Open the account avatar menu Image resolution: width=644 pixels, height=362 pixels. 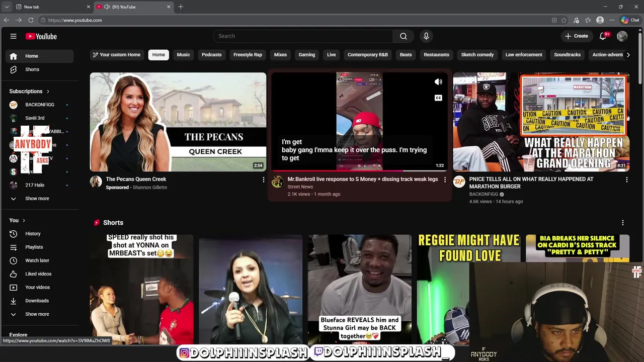[622, 36]
